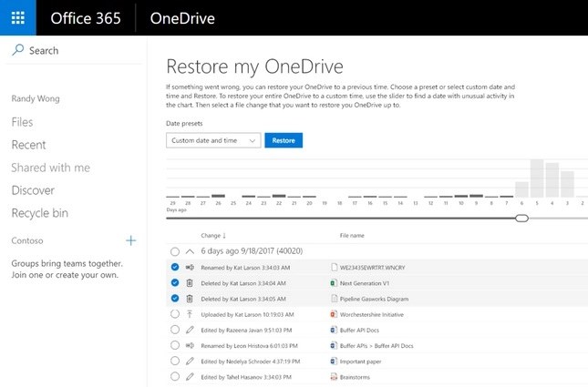Open Discover in the sidebar
Screen dimensions: 588x387
coord(33,190)
